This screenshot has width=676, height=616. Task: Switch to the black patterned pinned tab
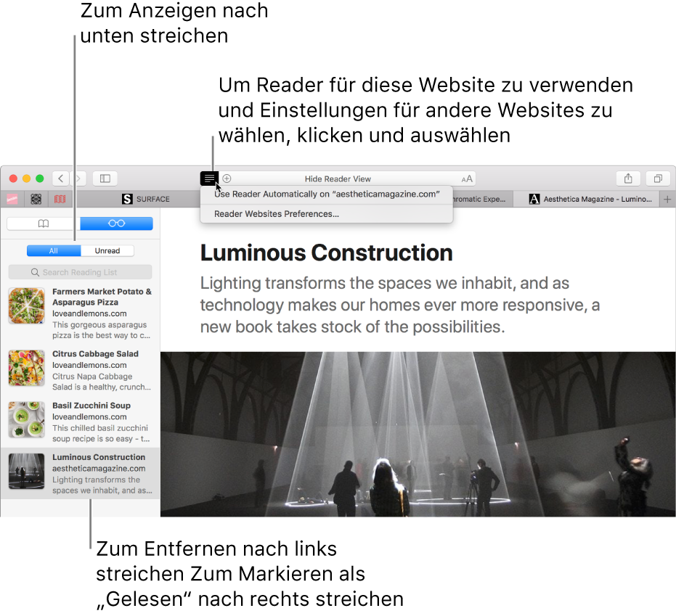tap(36, 199)
